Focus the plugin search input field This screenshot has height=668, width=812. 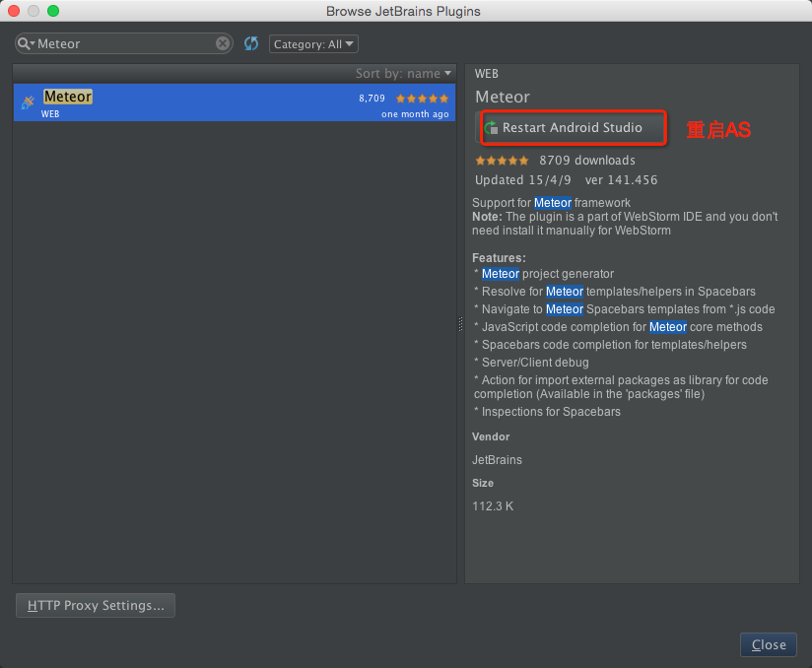click(x=124, y=43)
